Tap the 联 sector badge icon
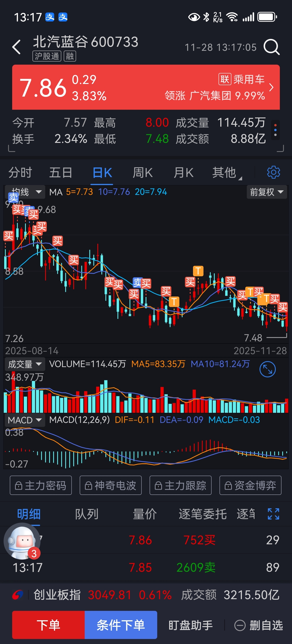Viewport: 292px width, 644px height. click(x=225, y=79)
